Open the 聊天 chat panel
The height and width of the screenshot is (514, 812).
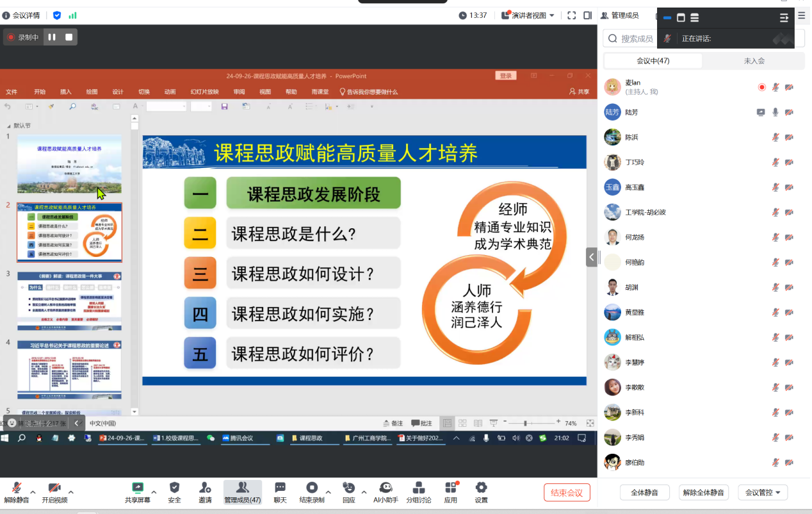(280, 492)
